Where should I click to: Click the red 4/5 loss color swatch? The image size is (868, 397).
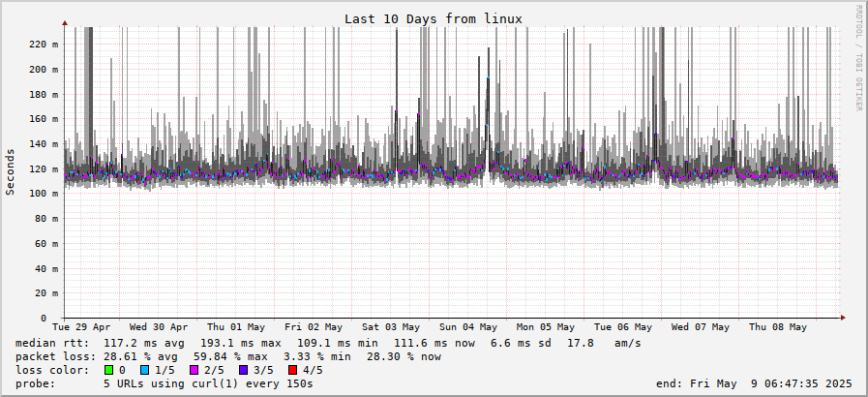click(293, 370)
